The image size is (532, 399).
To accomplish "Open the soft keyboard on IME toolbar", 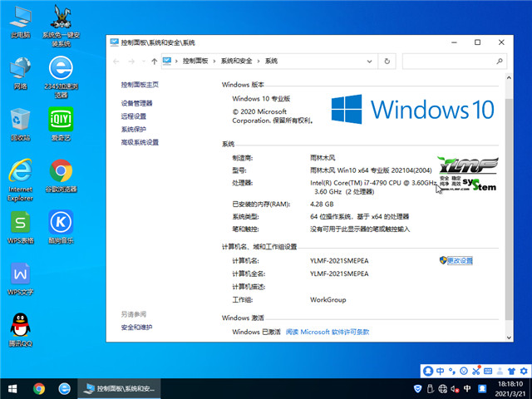I will point(488,371).
